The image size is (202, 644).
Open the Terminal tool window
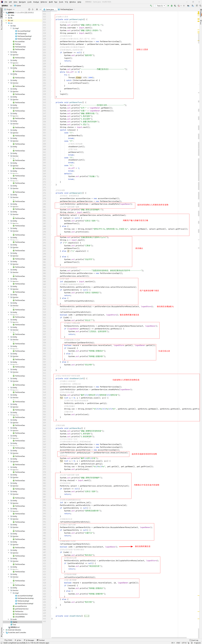[41, 640]
